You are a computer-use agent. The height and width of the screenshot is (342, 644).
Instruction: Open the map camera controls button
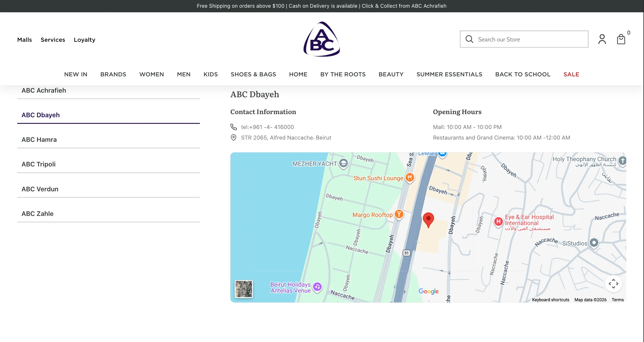pos(613,284)
